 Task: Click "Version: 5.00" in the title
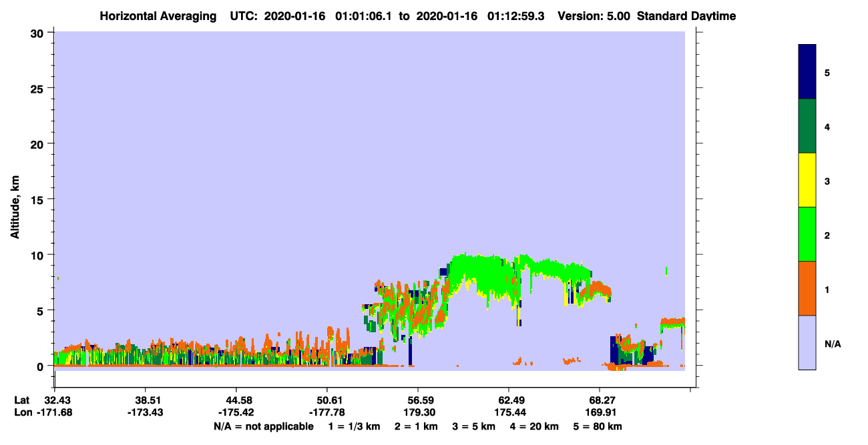[x=594, y=16]
